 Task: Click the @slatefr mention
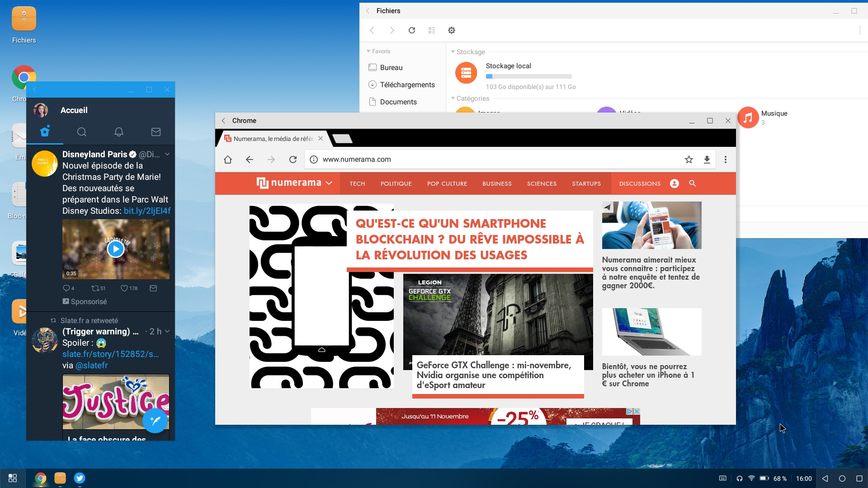tap(92, 366)
